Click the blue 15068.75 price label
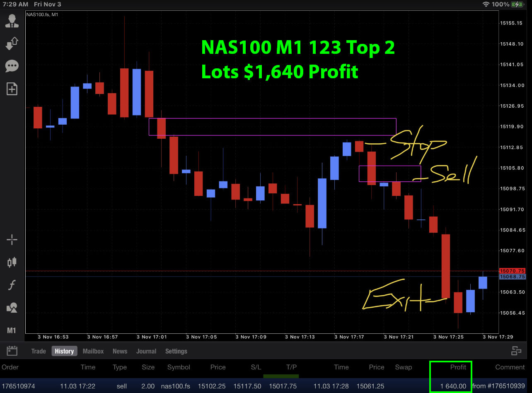Screen dimensions: 532x393 click(x=513, y=277)
